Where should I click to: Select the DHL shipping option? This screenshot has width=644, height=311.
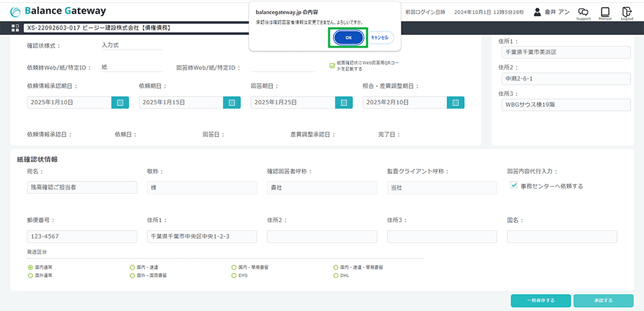tap(336, 275)
